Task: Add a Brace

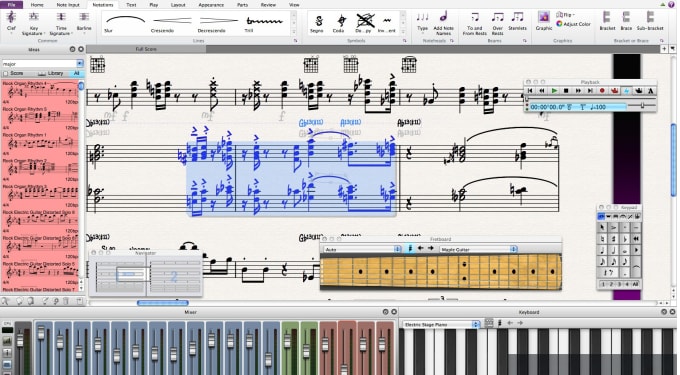Action: [x=626, y=21]
